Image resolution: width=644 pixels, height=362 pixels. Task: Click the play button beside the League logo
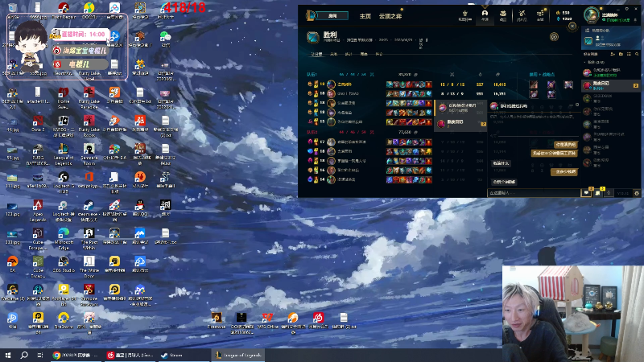pyautogui.click(x=332, y=16)
